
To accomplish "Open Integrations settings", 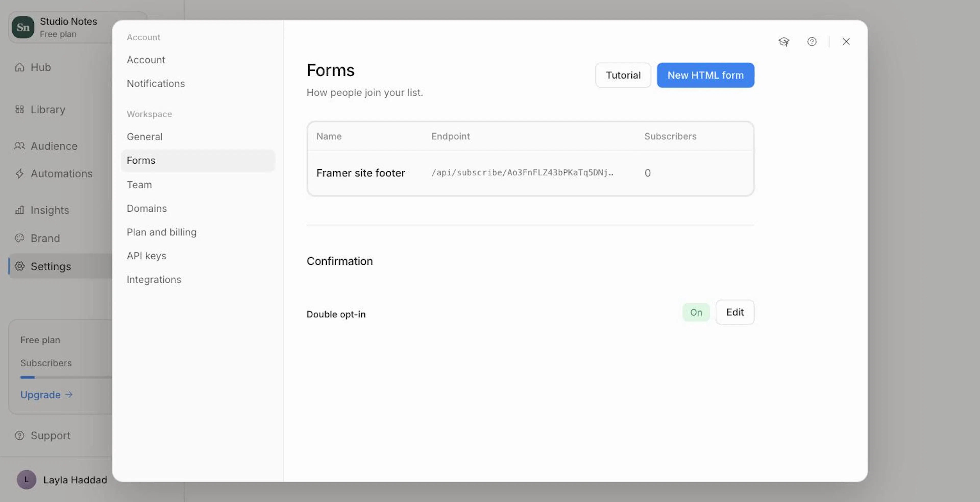I will (x=198, y=279).
